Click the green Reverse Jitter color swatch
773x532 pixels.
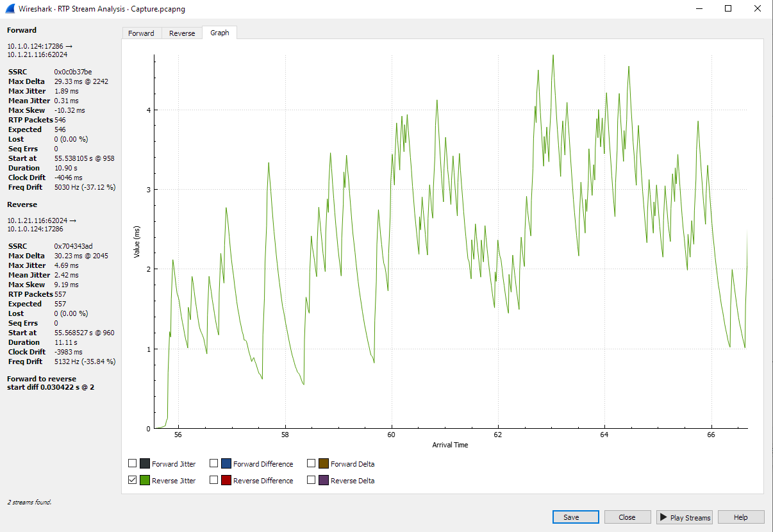coord(144,479)
